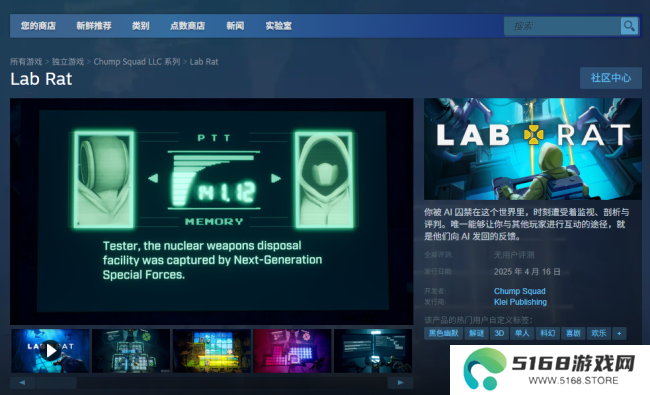Go to the 点数商店 tab
650x395 pixels.
click(x=187, y=26)
